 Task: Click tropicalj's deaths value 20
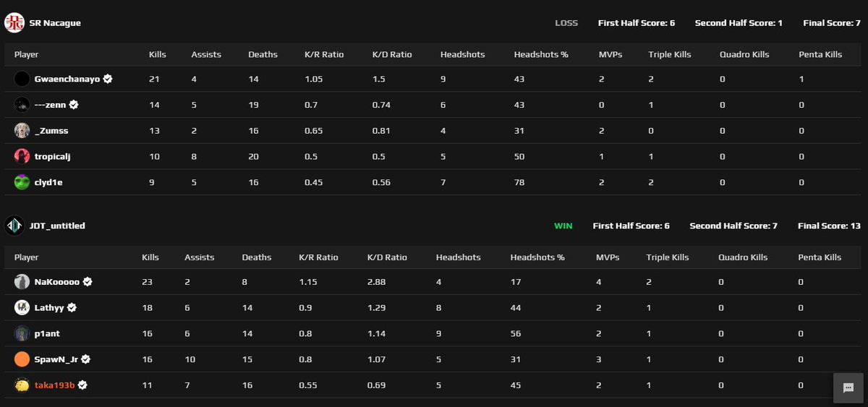click(x=253, y=157)
